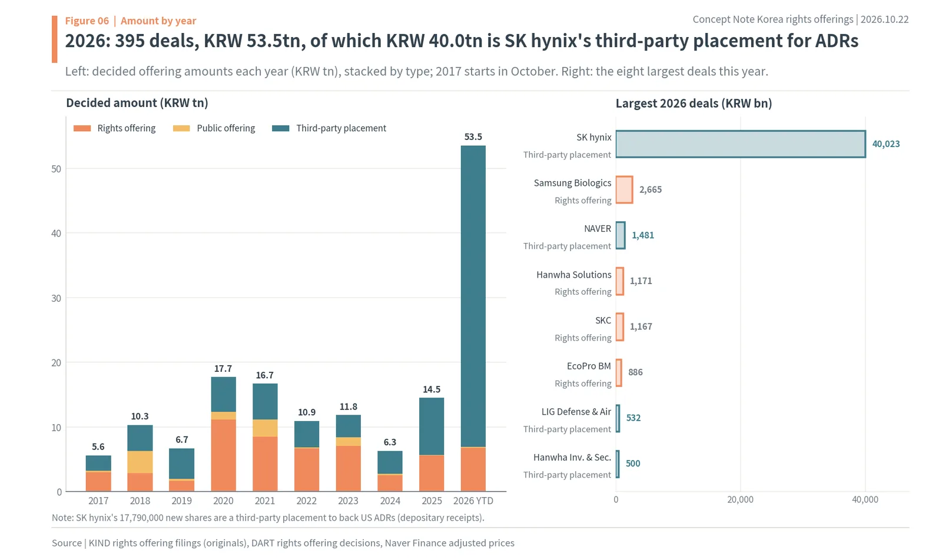942x560 pixels.
Task: Click the '50' y-axis tick label
Action: (x=56, y=169)
